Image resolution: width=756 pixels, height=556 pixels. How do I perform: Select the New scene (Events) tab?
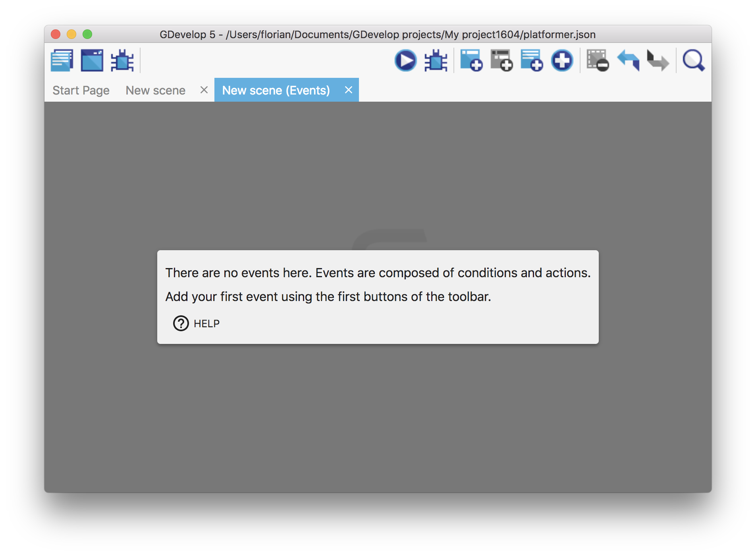(276, 90)
